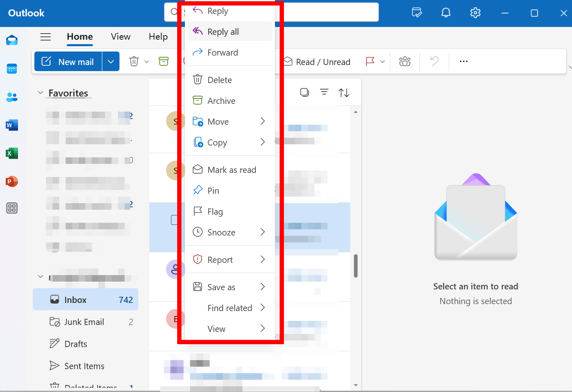Collapse the Favorites section
This screenshot has width=572, height=392.
[41, 93]
